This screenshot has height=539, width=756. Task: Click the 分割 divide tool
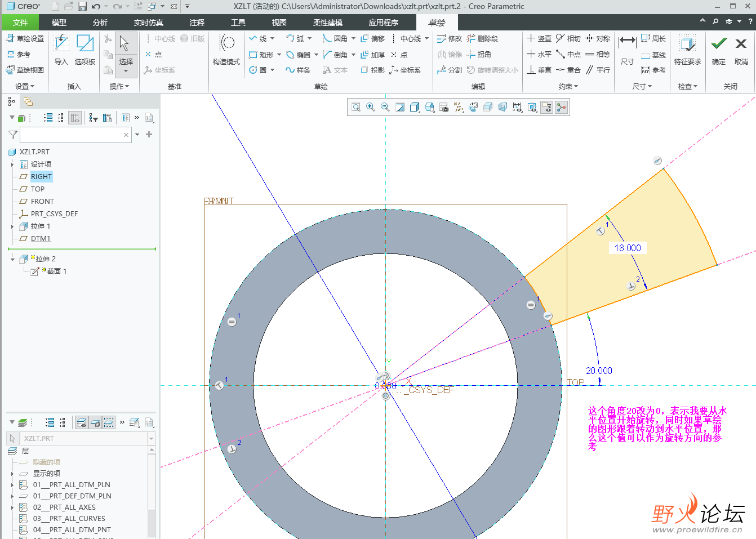[x=450, y=70]
